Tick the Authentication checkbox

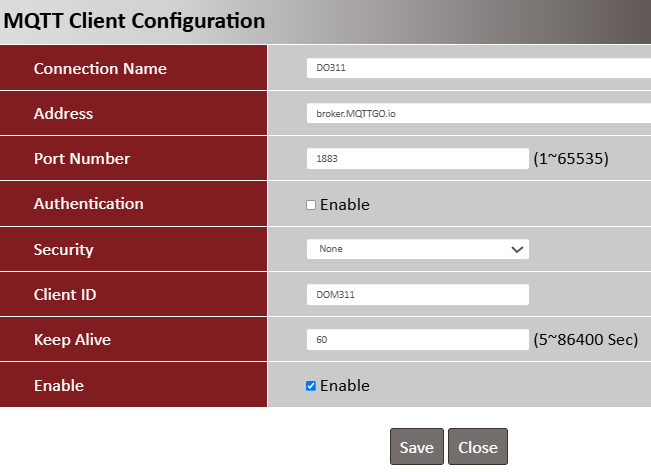click(311, 205)
